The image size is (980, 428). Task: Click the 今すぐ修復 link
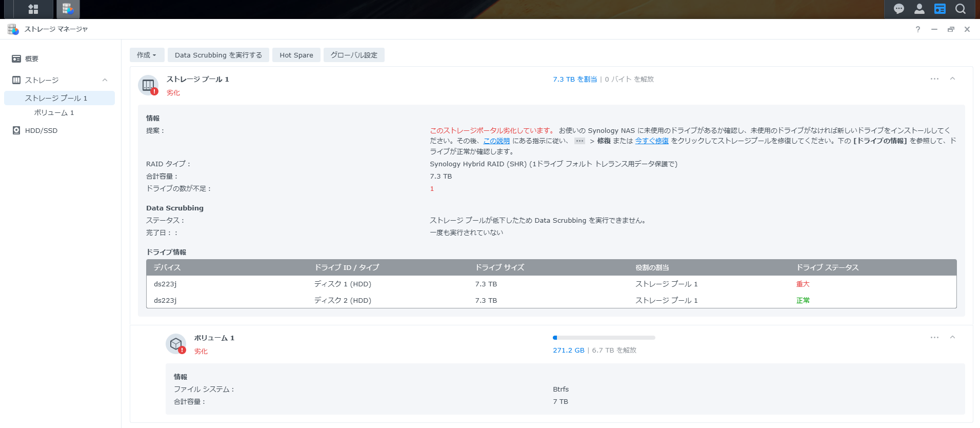[x=652, y=141]
